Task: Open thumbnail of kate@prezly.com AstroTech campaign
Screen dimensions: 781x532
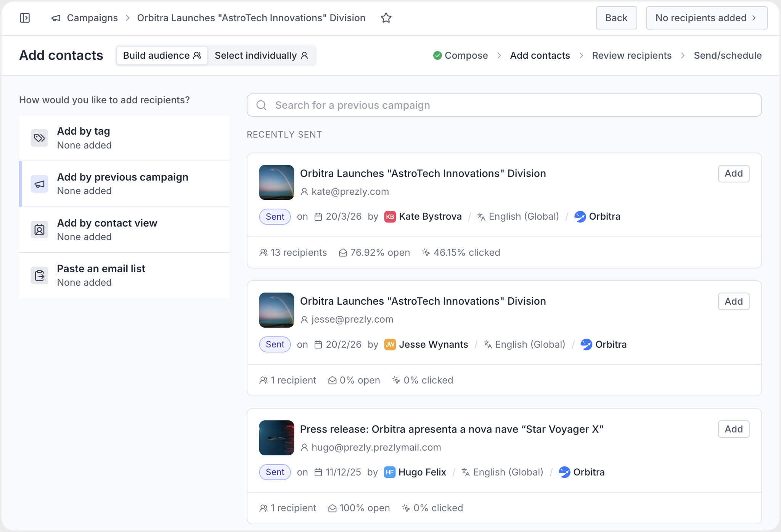Action: (x=276, y=182)
